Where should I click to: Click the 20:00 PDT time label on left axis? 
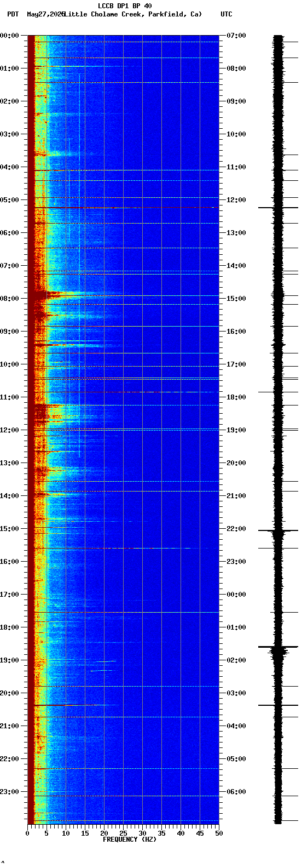coord(9,693)
